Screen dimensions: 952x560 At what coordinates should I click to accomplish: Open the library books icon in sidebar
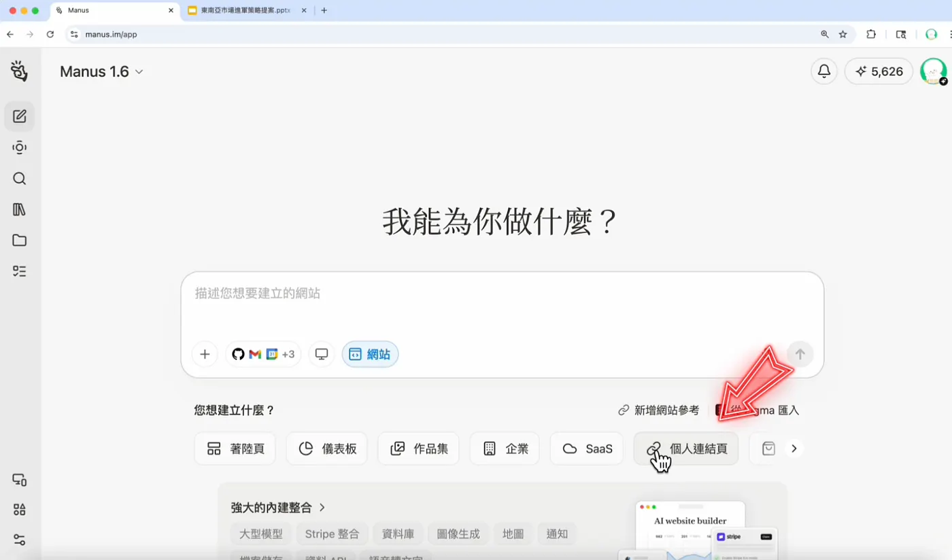[x=20, y=209]
